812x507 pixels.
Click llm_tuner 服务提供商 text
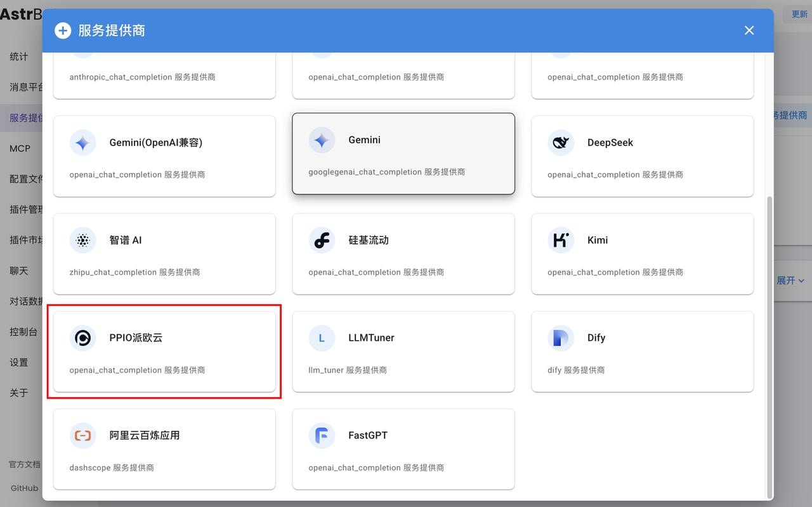pyautogui.click(x=348, y=370)
